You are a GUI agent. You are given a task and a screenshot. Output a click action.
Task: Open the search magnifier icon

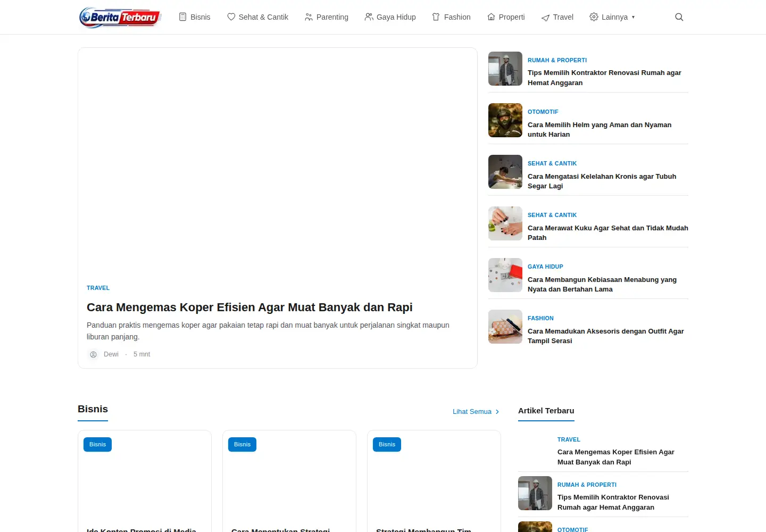[679, 17]
